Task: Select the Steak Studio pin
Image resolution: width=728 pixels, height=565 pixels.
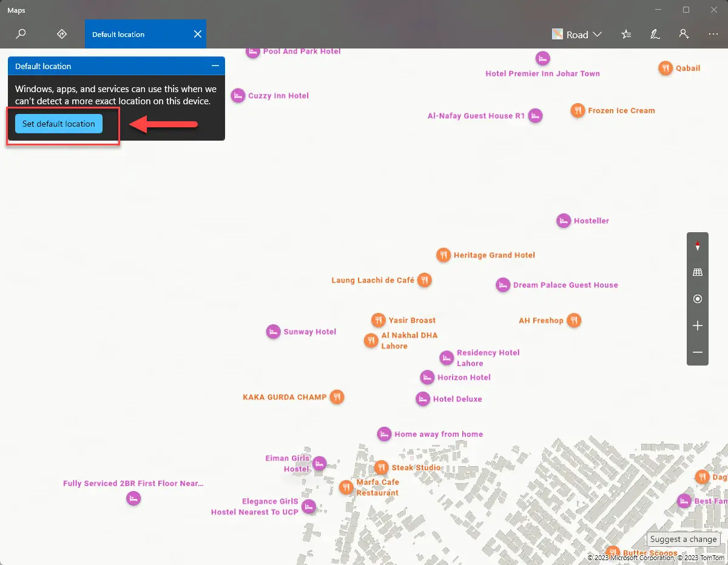Action: click(x=381, y=467)
